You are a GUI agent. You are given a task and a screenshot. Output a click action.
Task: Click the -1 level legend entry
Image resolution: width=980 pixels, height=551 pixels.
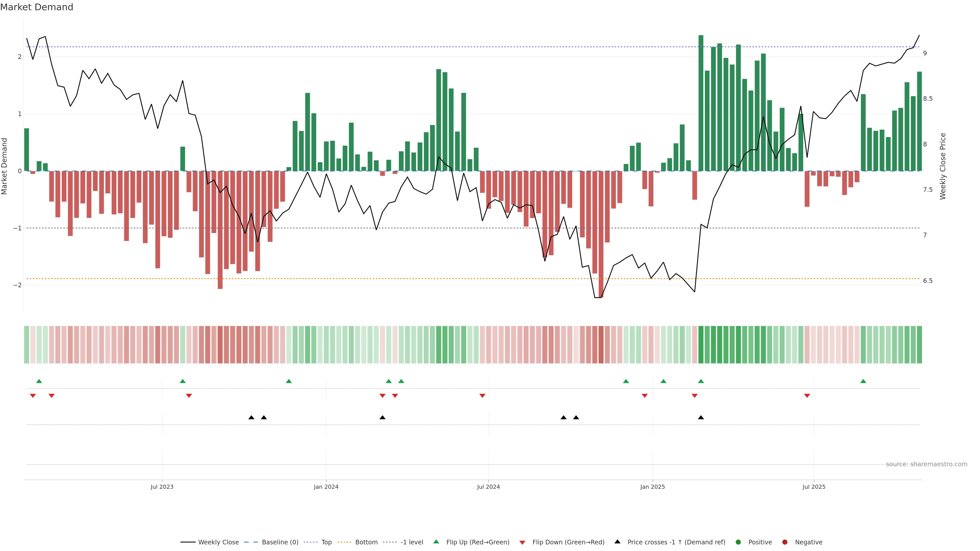412,542
